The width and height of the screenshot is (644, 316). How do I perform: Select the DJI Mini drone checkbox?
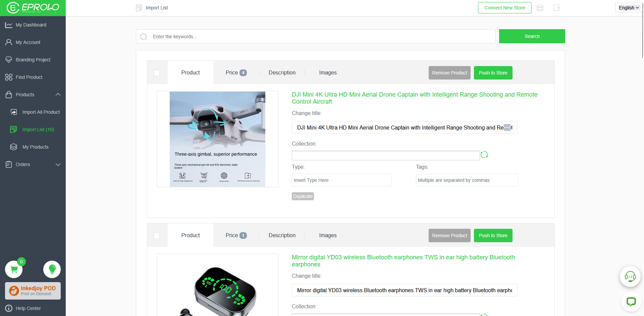click(x=157, y=73)
